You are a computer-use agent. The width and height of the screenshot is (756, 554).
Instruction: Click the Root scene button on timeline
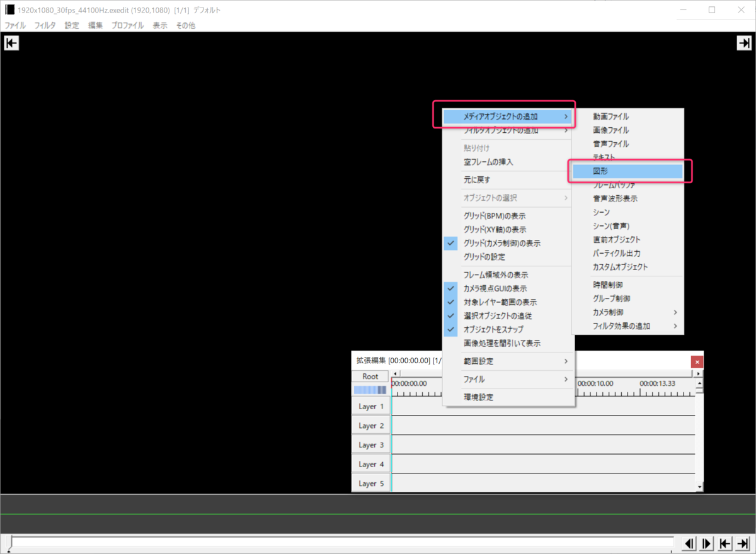pyautogui.click(x=370, y=376)
